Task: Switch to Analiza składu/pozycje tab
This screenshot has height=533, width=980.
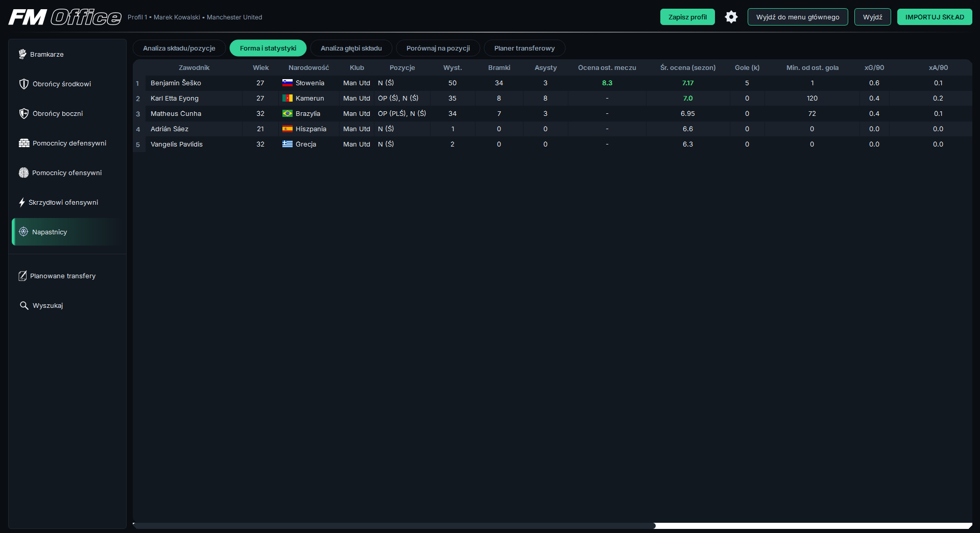Action: click(179, 48)
